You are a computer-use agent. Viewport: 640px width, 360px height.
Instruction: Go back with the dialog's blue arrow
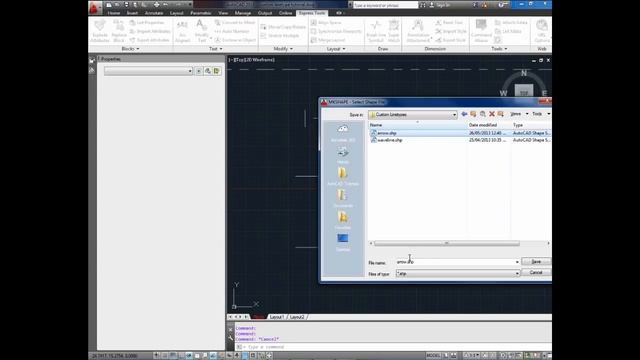pyautogui.click(x=464, y=114)
